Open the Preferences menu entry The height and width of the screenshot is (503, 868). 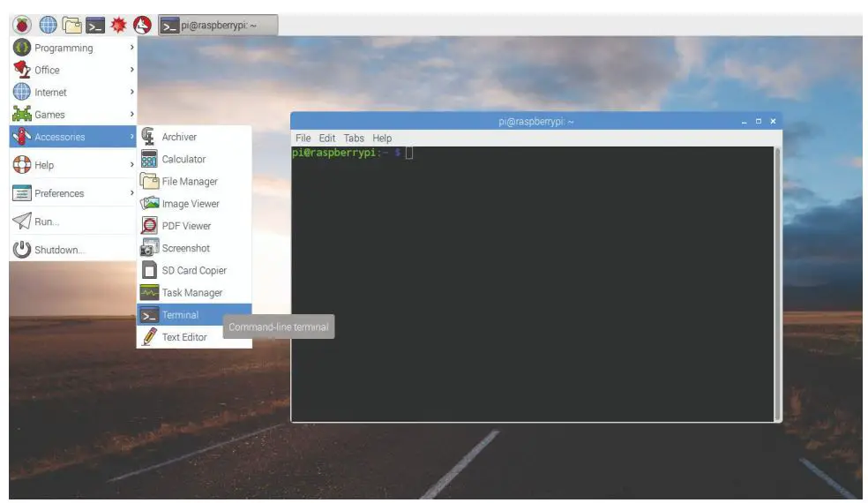(x=73, y=192)
